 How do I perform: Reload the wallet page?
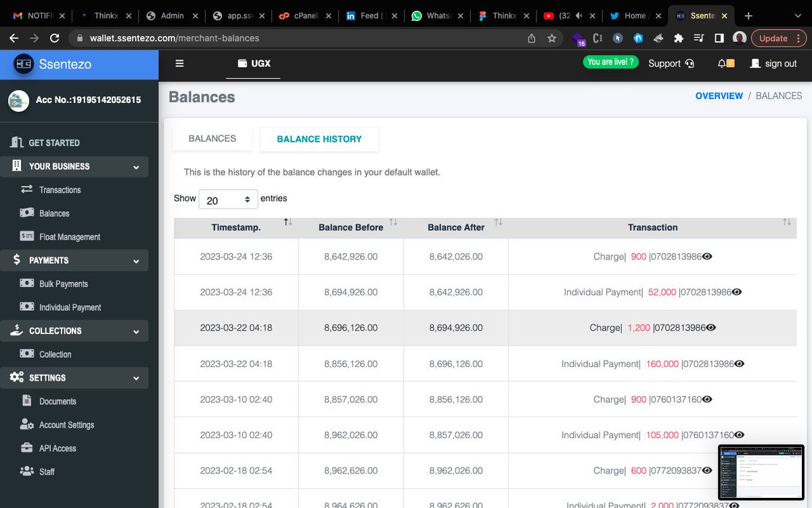point(55,39)
